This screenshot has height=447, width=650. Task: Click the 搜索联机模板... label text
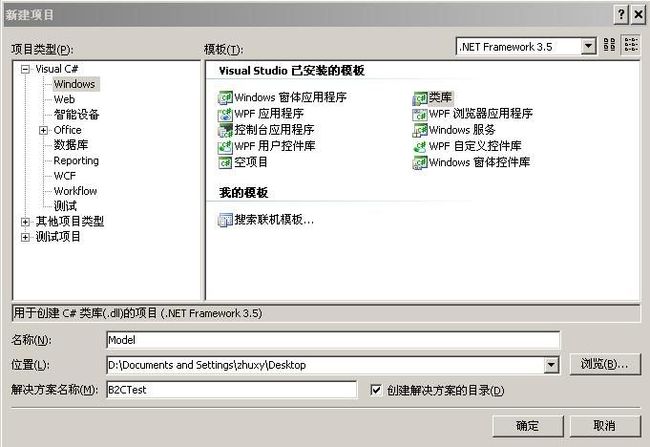point(274,219)
